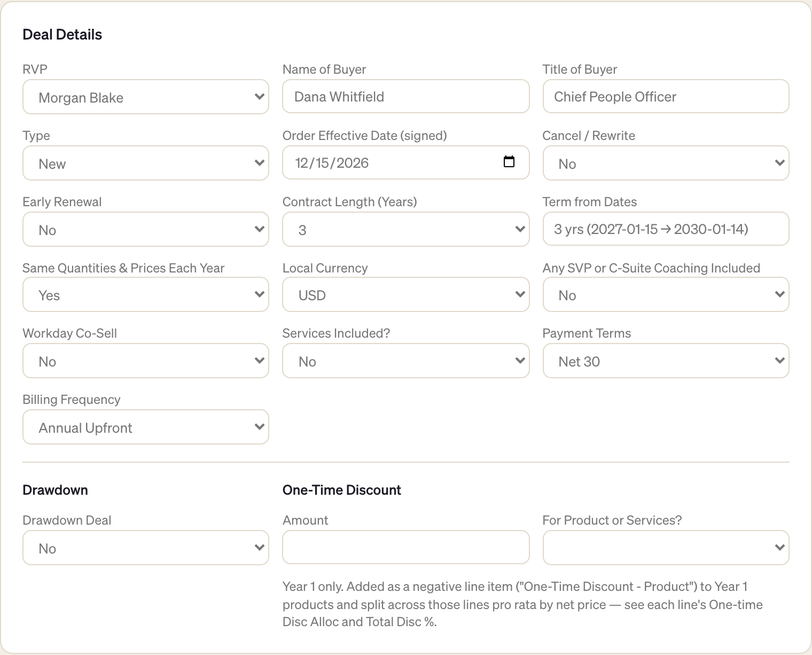Change the Contract Length (Years) dropdown

pyautogui.click(x=406, y=229)
